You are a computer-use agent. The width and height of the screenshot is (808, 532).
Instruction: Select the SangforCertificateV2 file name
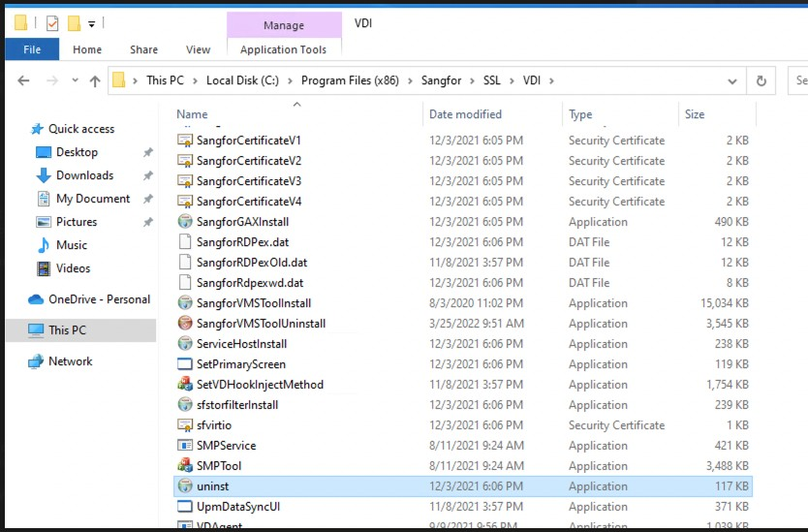pos(249,161)
